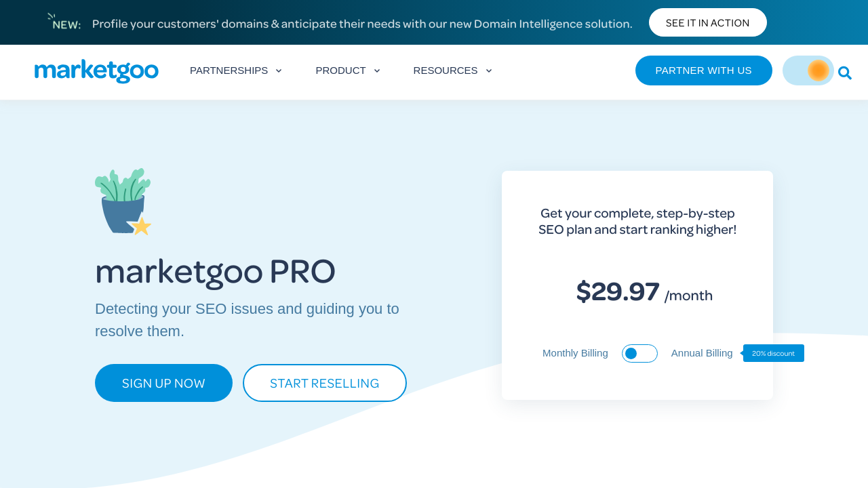Click the search magnifier icon
The width and height of the screenshot is (868, 488).
coord(844,73)
